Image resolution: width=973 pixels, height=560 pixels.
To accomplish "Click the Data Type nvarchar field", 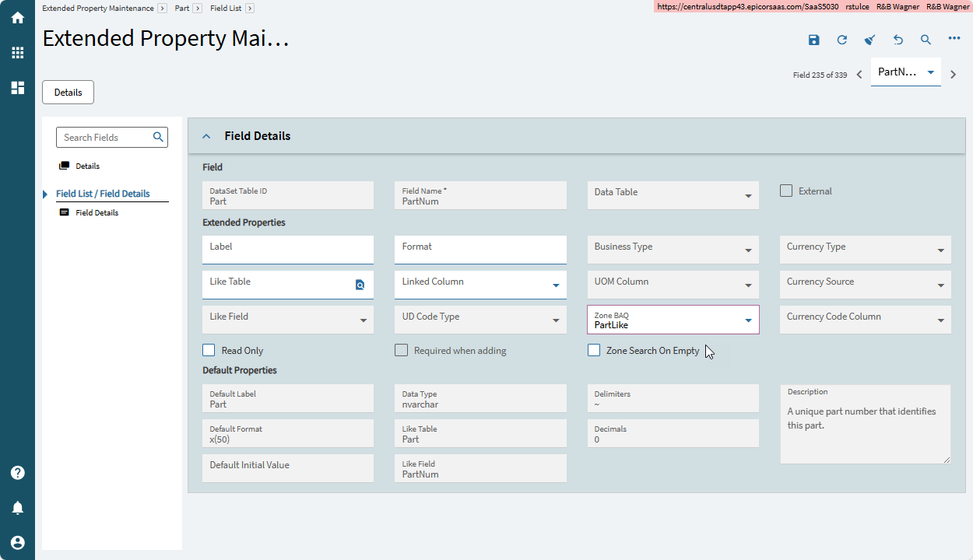I will 480,398.
